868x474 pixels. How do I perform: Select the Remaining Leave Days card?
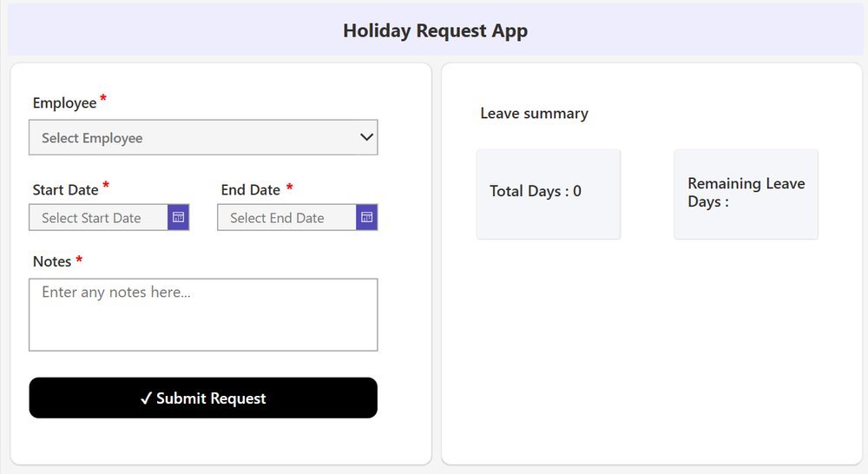pos(746,194)
